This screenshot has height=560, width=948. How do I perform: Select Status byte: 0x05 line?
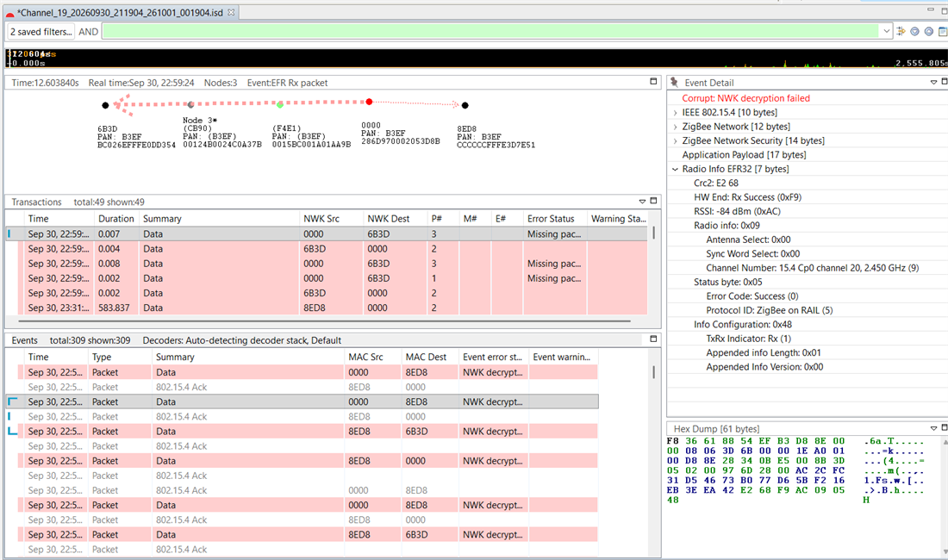coord(728,282)
